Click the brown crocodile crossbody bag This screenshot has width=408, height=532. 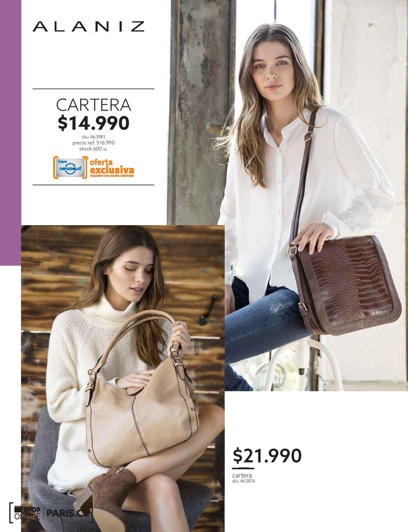pos(345,285)
